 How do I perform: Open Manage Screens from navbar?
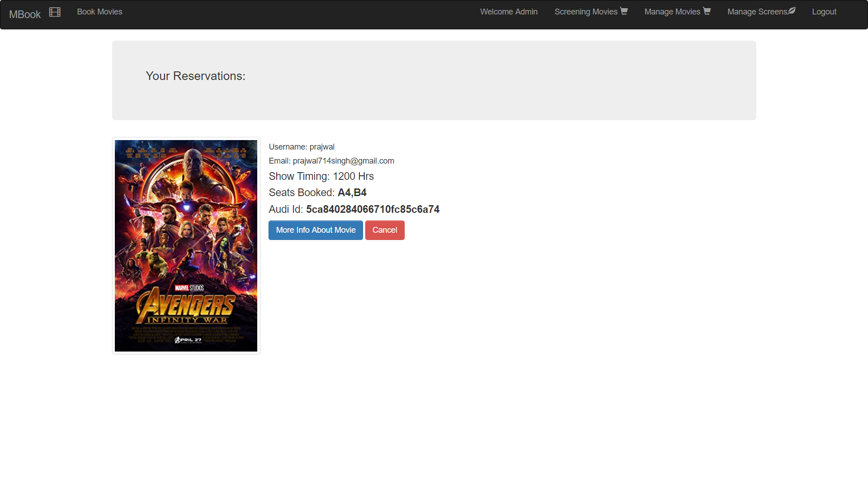[x=761, y=12]
